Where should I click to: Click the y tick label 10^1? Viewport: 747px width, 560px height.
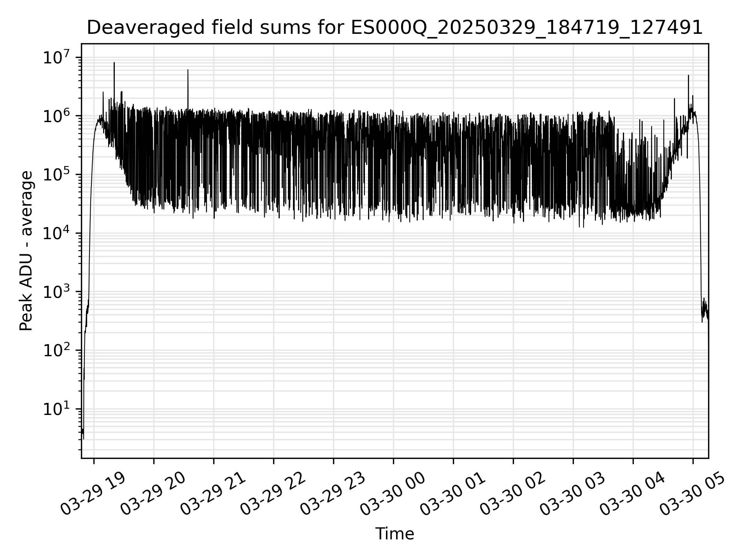coord(57,409)
